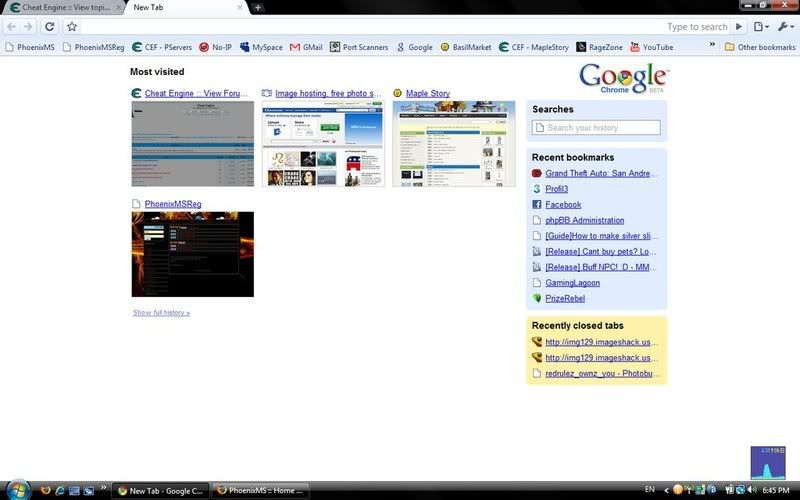
Task: Open the PhoenixMSReg dark thumbnail
Action: click(192, 254)
